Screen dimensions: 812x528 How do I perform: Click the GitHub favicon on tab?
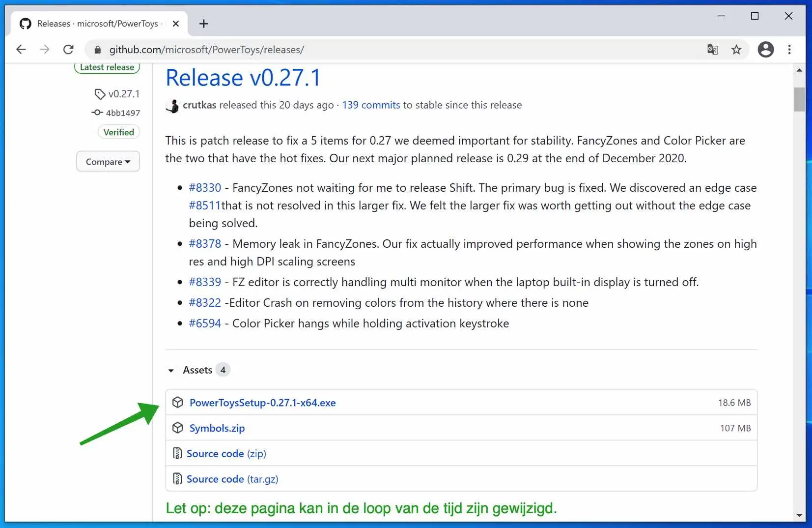[26, 24]
